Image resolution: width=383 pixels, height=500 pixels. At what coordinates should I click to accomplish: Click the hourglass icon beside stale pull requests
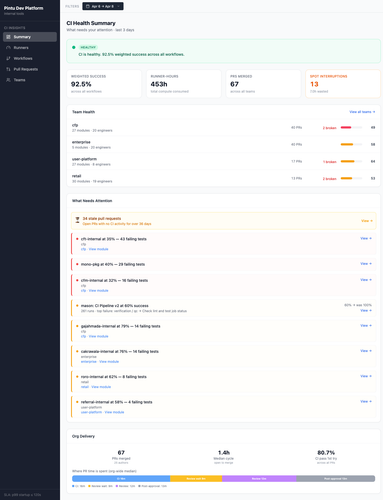77,220
